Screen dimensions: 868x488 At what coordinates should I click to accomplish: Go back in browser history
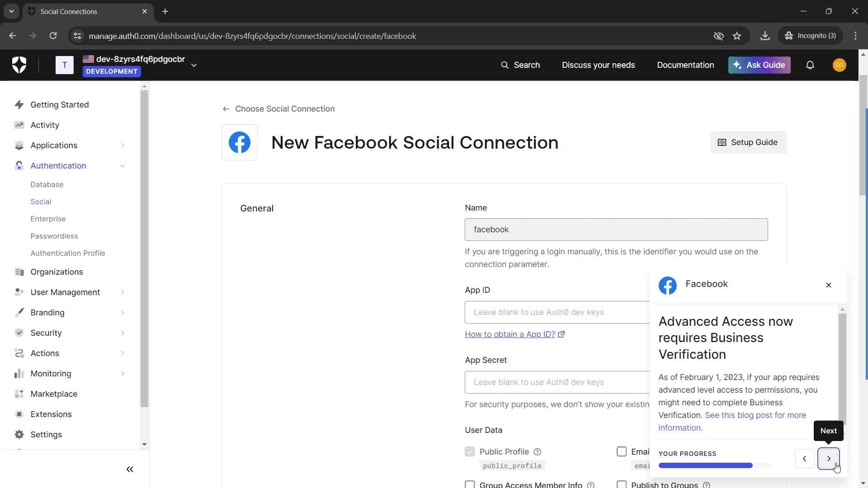(13, 36)
